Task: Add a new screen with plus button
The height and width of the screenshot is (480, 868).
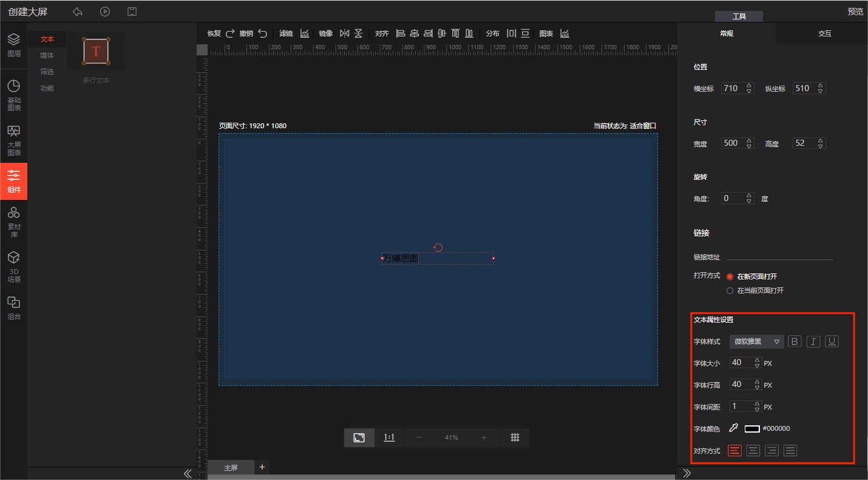Action: click(x=262, y=467)
